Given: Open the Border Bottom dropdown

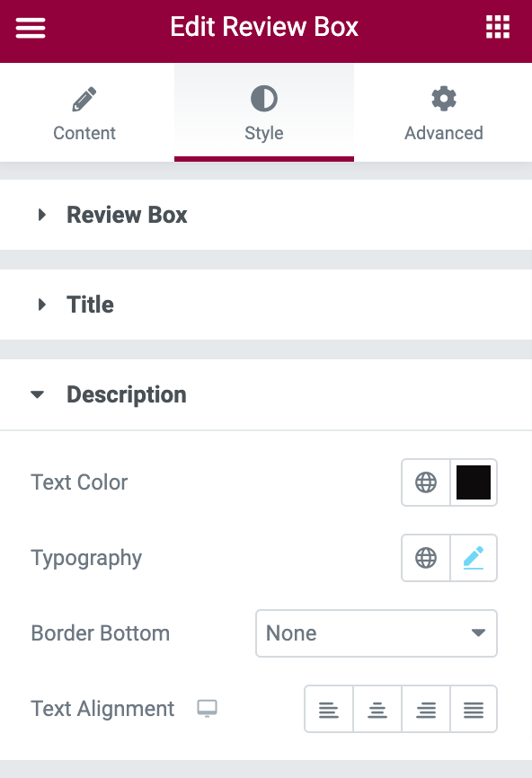Looking at the screenshot, I should point(377,633).
